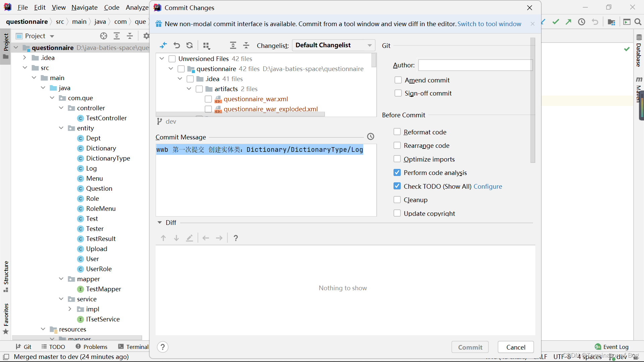Open the Terminal tool window tab
This screenshot has width=644, height=362.
click(133, 347)
